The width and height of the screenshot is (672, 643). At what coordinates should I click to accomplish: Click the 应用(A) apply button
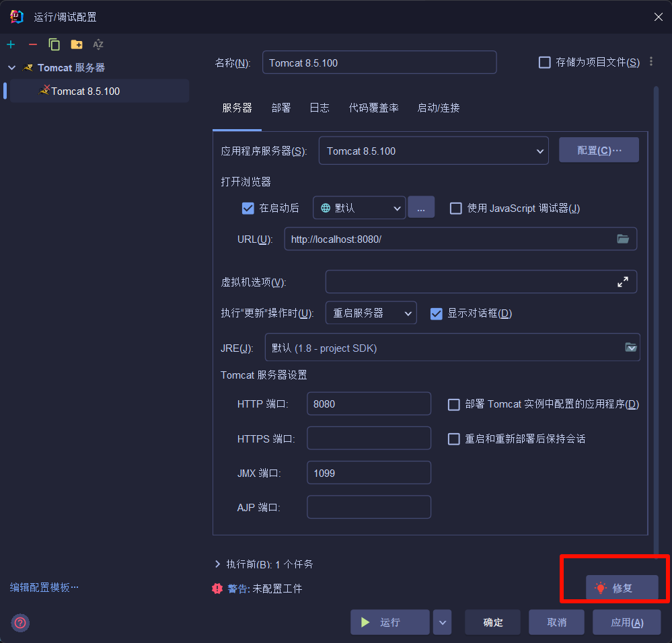(626, 622)
